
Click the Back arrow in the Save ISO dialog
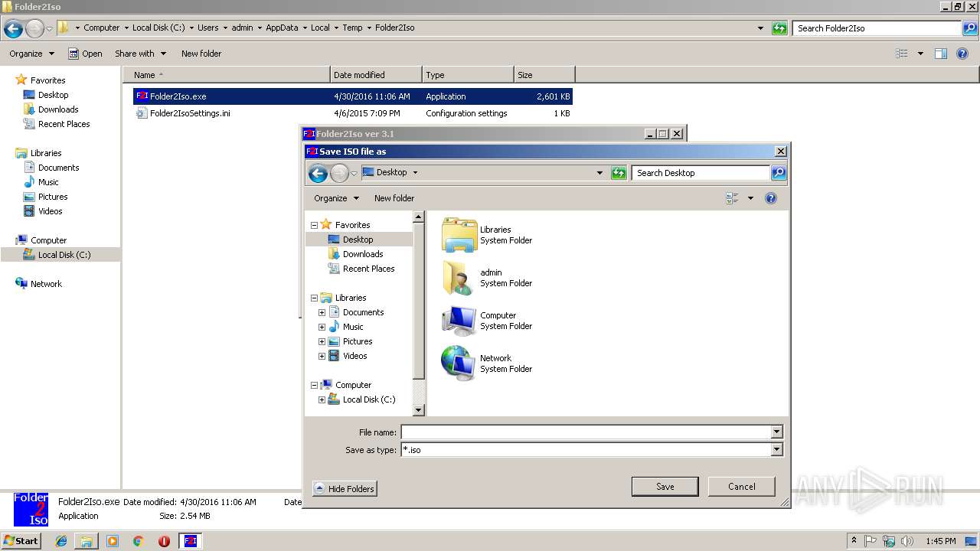pyautogui.click(x=318, y=173)
